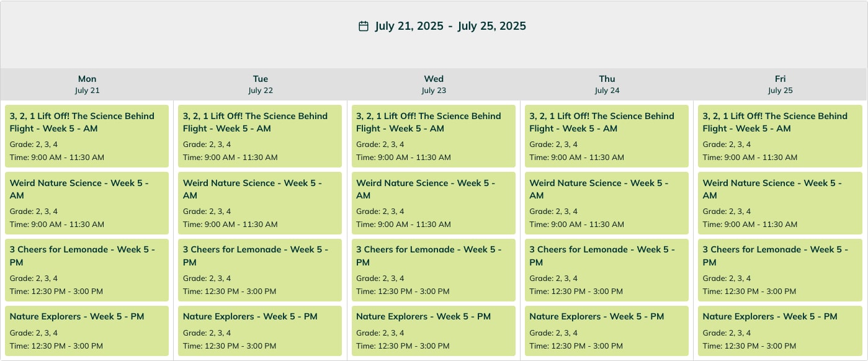Open Monday's 3, 2, 1 Lift Off class
The height and width of the screenshot is (361, 868).
(x=87, y=136)
